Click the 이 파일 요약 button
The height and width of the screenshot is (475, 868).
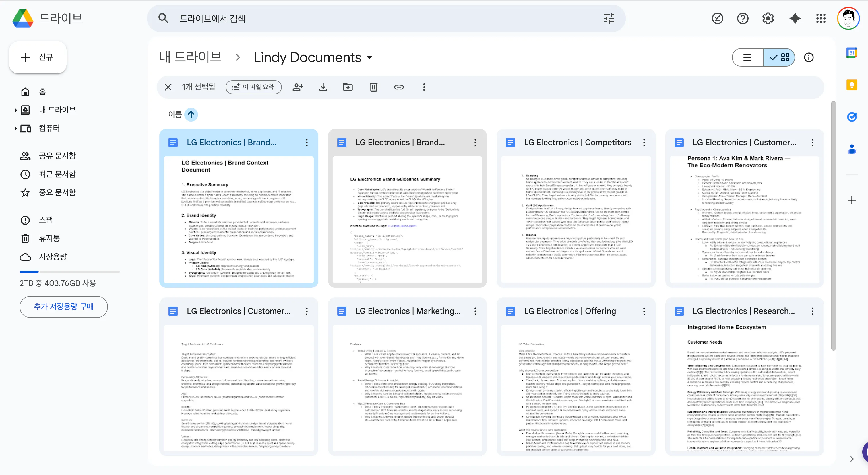pyautogui.click(x=253, y=87)
